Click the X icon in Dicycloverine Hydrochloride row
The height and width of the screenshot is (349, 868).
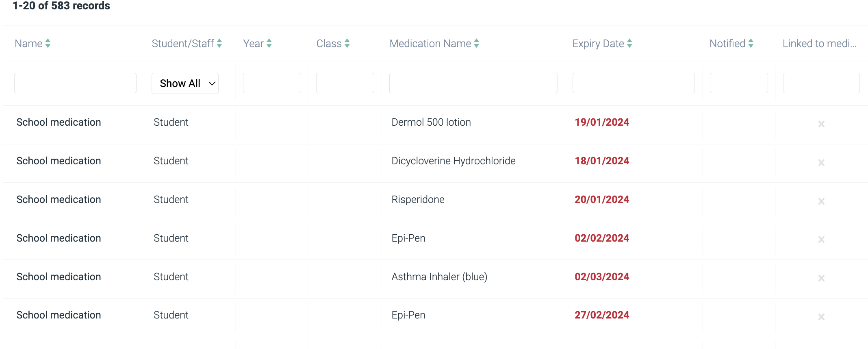click(821, 163)
